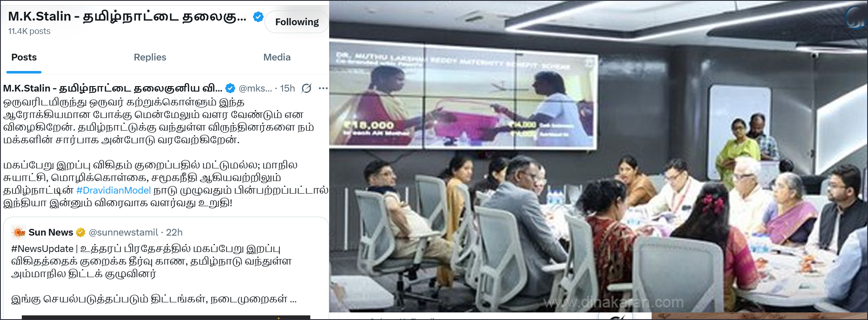Click the Grok explain-post icon
This screenshot has width=868, height=320.
coord(307,88)
